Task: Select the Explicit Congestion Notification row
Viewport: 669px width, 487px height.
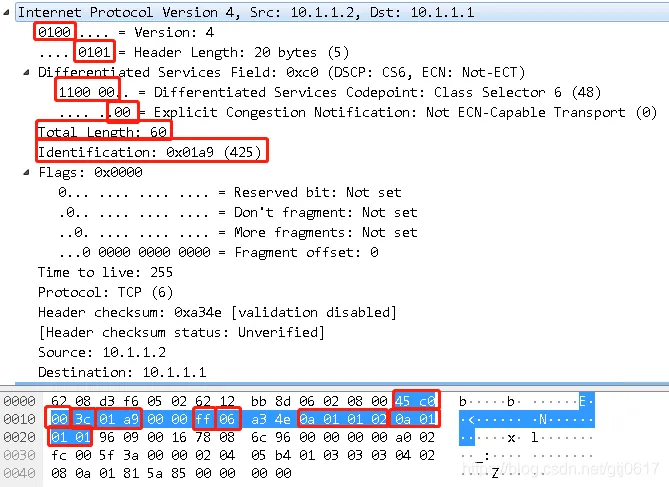Action: (x=358, y=113)
